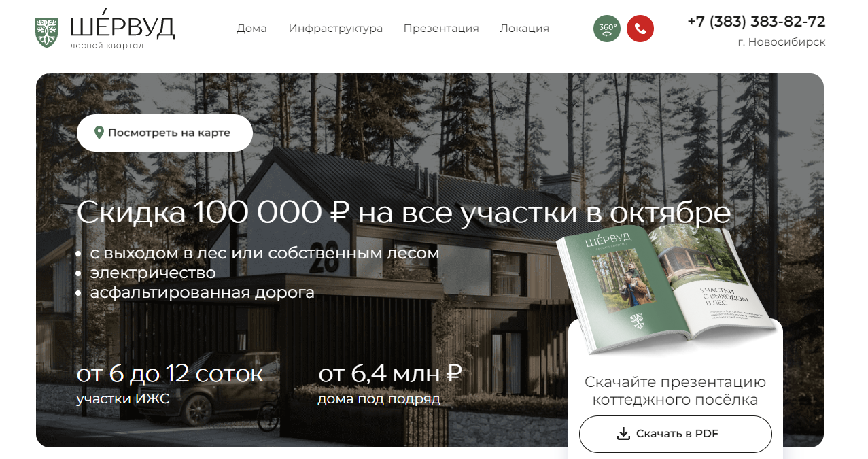The height and width of the screenshot is (459, 868).
Task: Click the download arrow icon beside Скачать в PDF
Action: click(x=623, y=434)
